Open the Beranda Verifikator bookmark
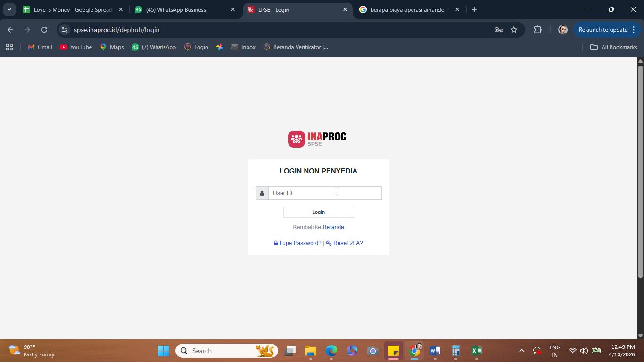644x362 pixels. tap(296, 47)
